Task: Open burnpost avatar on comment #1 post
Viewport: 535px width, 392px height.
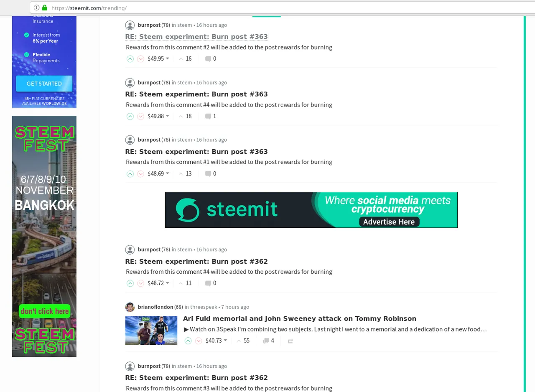Action: [x=130, y=140]
